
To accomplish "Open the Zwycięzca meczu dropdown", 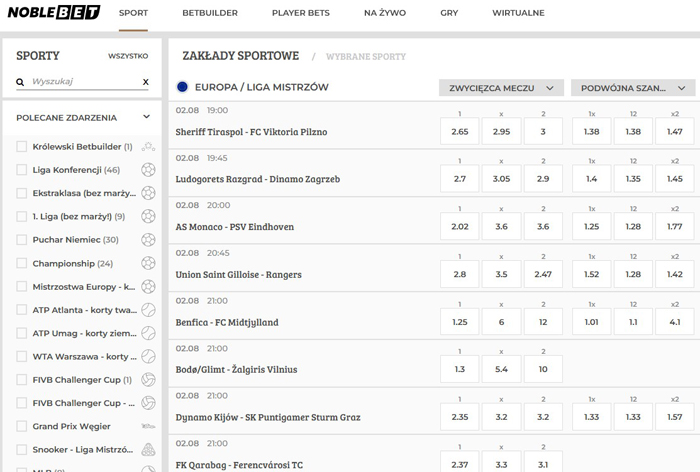I will click(x=501, y=88).
